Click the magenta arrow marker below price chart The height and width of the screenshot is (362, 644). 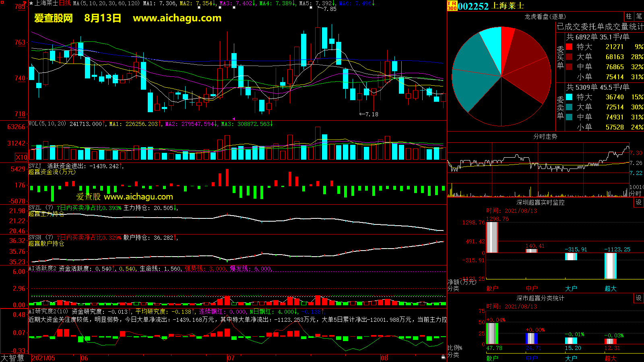(234, 119)
